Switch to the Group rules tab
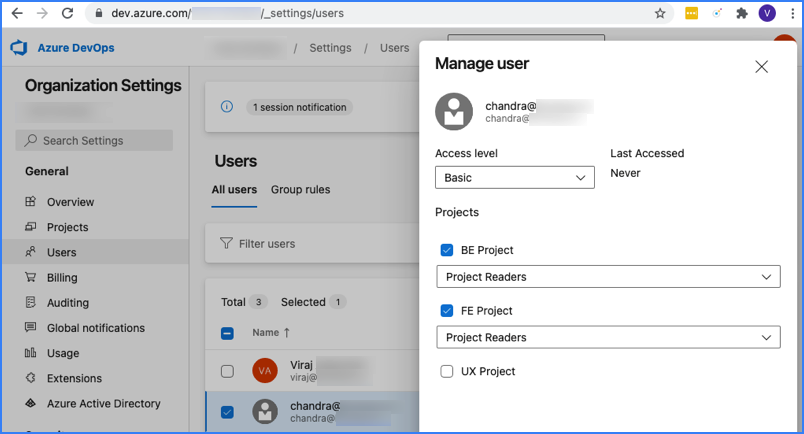This screenshot has height=434, width=804. [300, 189]
